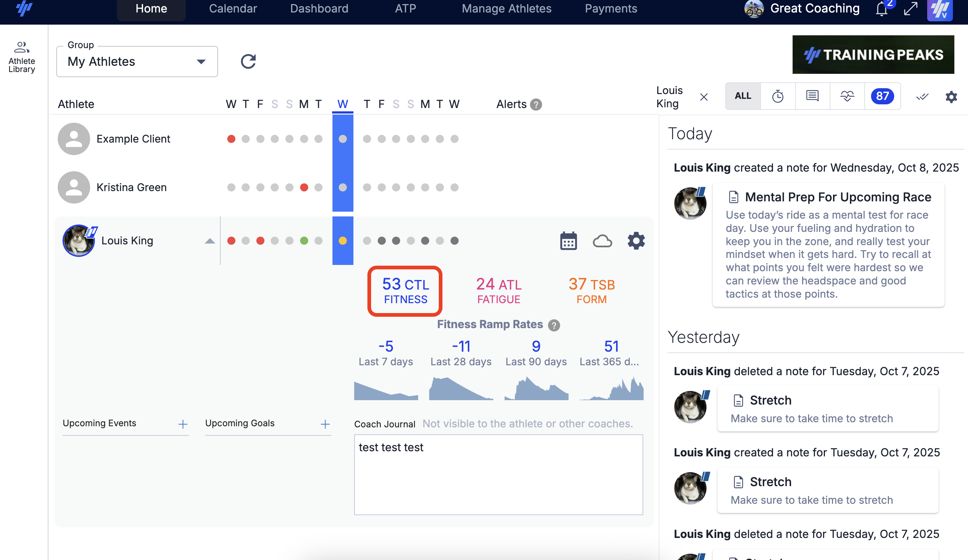
Task: Open the My Athletes group dropdown
Action: click(x=136, y=61)
